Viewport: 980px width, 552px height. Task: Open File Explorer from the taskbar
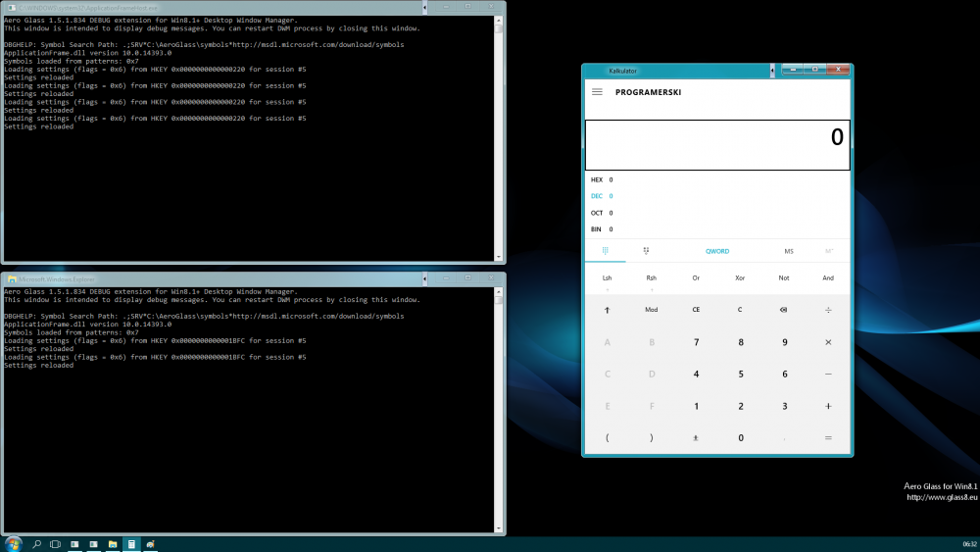113,543
